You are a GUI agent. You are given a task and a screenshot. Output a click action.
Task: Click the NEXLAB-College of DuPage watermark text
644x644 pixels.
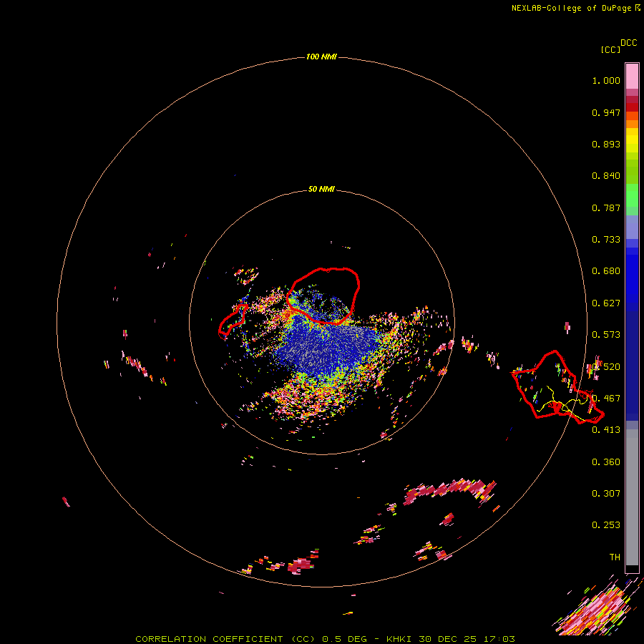(576, 8)
